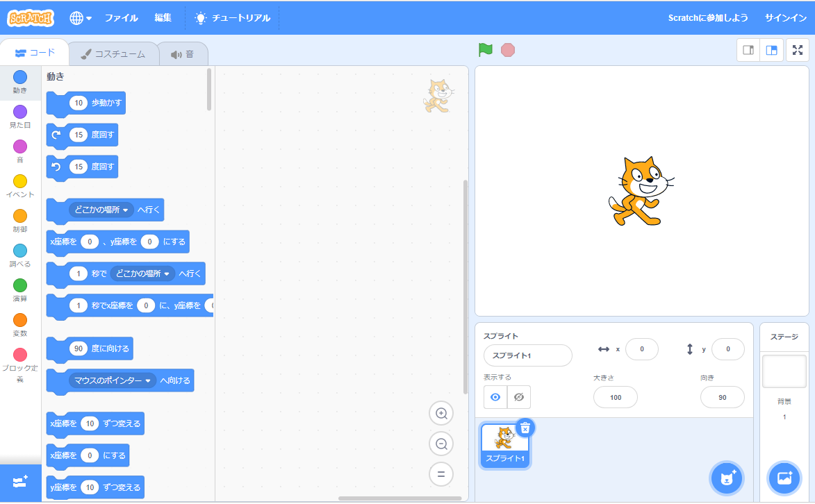This screenshot has height=504, width=815.
Task: Click value in x座標を 10 ずつ変える block
Action: [x=90, y=423]
